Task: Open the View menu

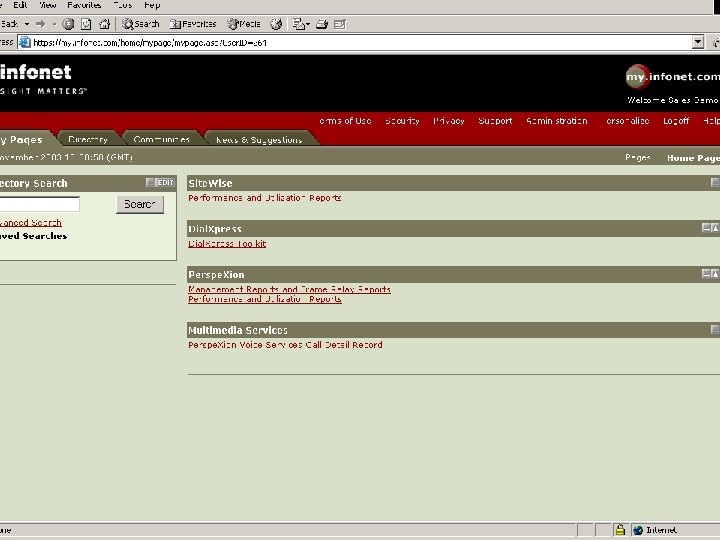Action: 48,5
